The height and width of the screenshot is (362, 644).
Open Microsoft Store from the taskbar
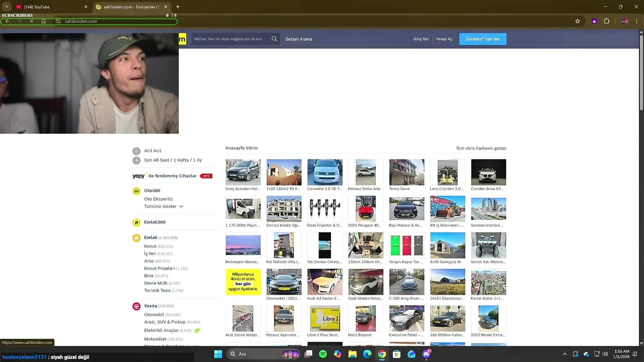click(x=396, y=354)
